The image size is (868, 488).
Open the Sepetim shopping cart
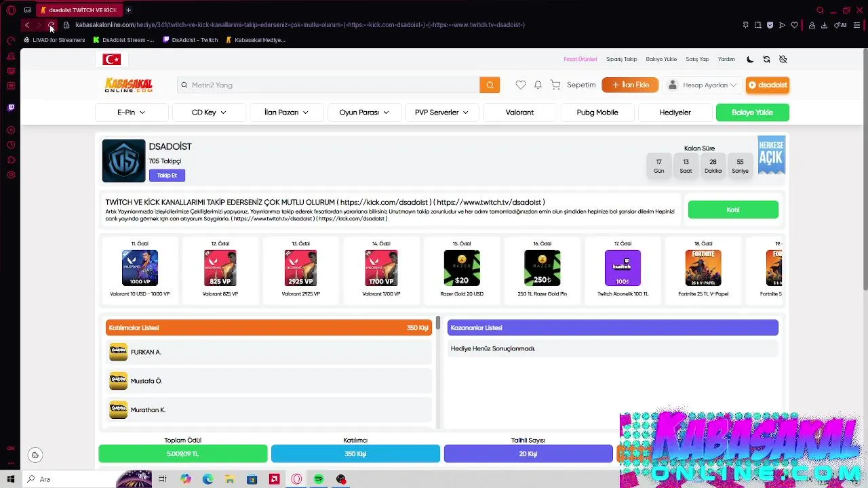[574, 85]
